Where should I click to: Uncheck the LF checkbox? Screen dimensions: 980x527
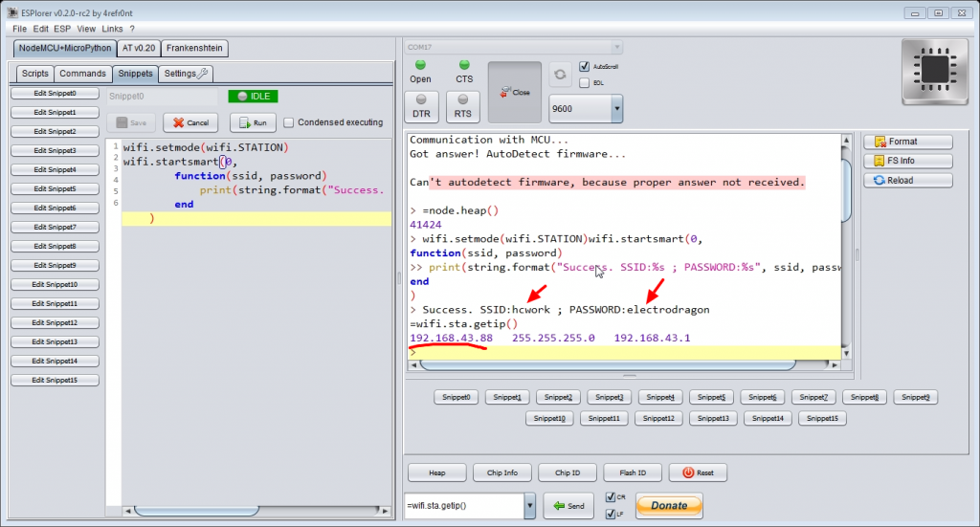tap(611, 514)
